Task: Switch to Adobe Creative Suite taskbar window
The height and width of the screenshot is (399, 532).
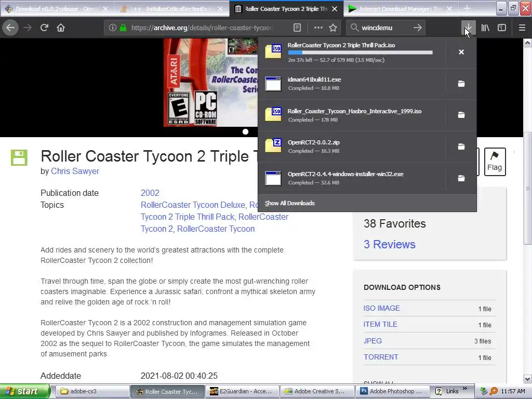Action: 317,391
